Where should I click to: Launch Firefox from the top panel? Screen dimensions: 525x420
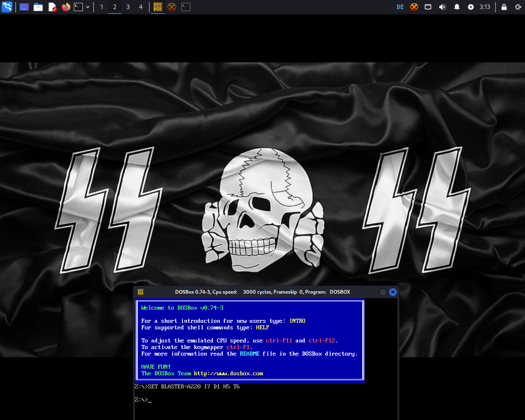click(x=66, y=7)
